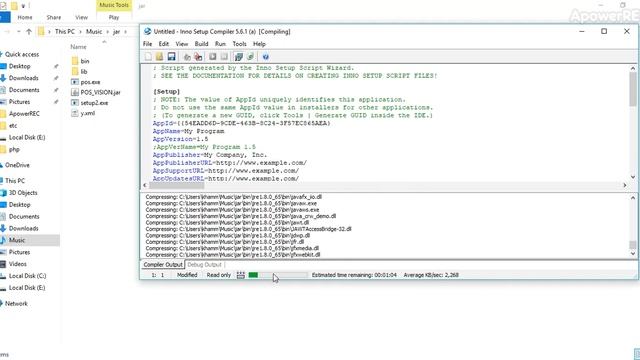Screen dimensions: 640x360
Task: Switch to the Debug Output tab
Action: 204,264
